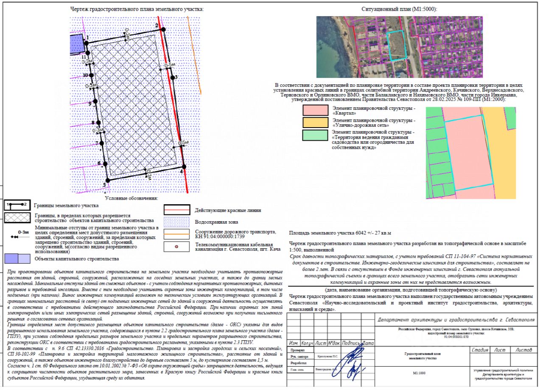Click the label «Элемент планировочной структуры - Квартал»
The height and width of the screenshot is (392, 543).
374,110
